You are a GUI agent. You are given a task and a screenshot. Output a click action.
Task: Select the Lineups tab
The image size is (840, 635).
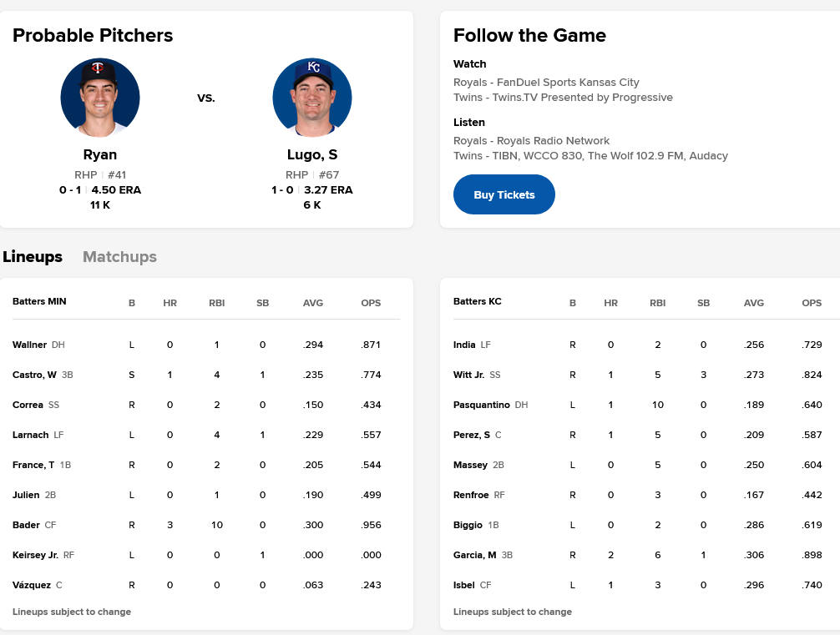[33, 257]
